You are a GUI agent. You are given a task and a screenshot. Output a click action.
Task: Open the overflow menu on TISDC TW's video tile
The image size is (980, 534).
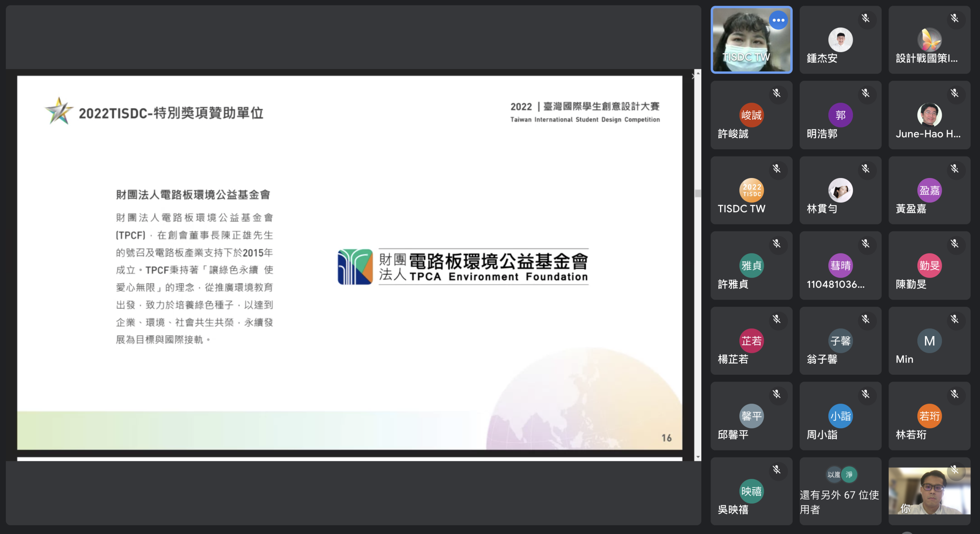[778, 21]
